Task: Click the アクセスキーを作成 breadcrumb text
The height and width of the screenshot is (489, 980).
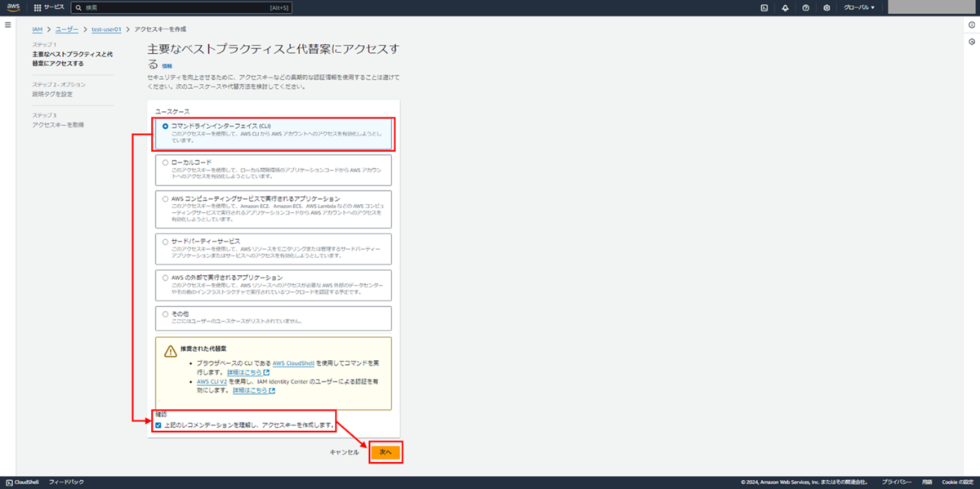Action: click(x=160, y=29)
